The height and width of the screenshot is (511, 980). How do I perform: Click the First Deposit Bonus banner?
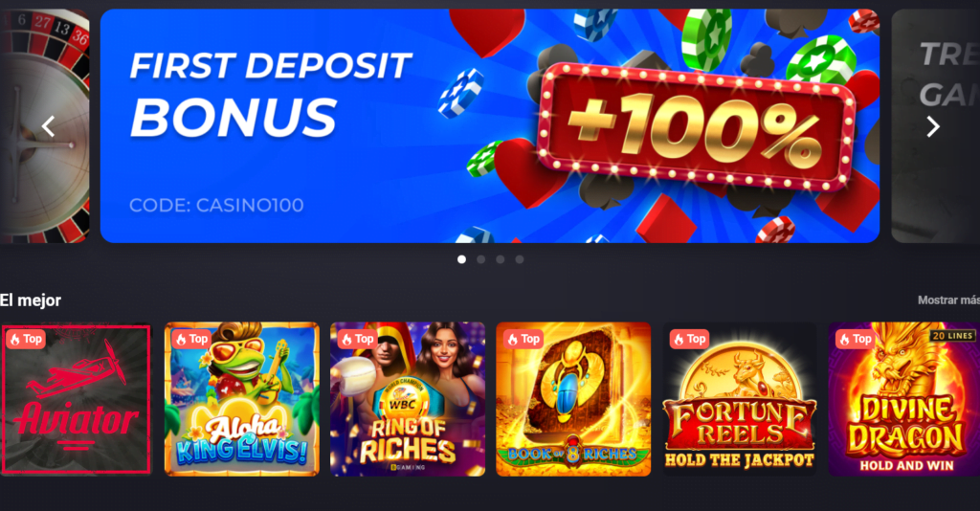pos(490,125)
